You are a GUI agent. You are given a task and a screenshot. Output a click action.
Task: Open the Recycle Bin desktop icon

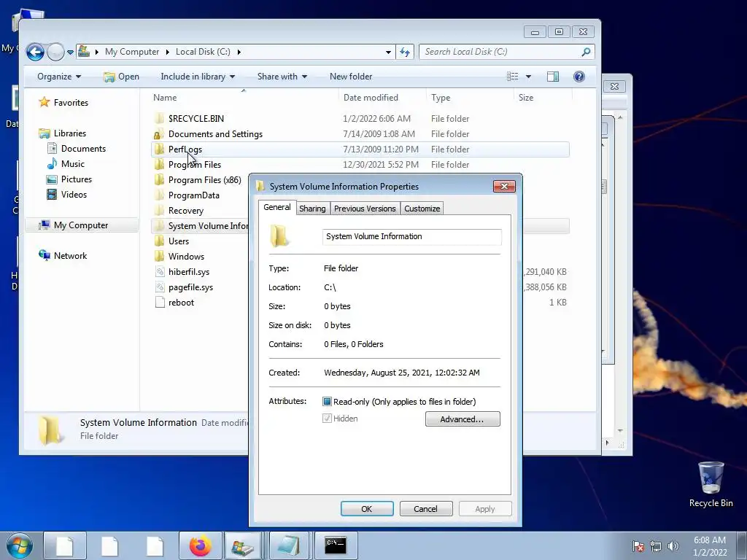711,484
